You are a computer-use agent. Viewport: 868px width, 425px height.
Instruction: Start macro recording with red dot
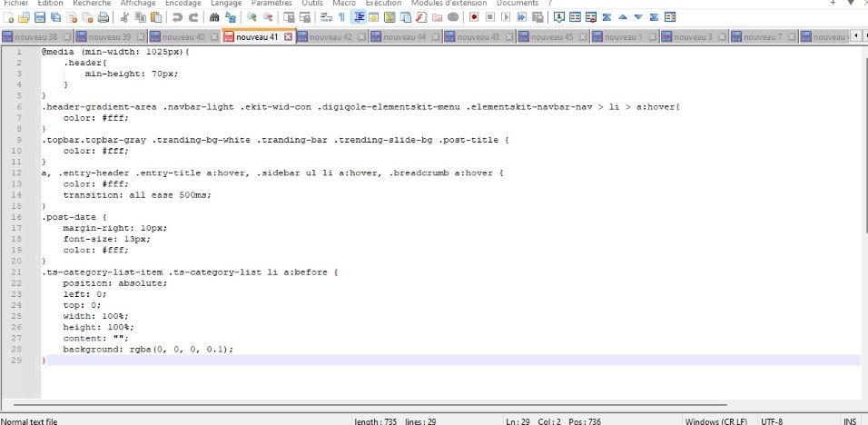coord(474,17)
